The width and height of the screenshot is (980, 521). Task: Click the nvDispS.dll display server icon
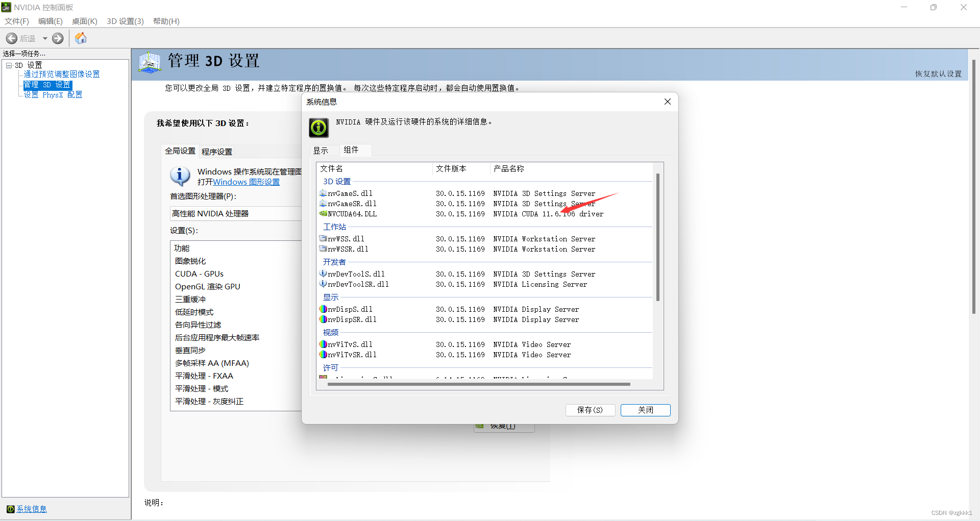coord(323,309)
